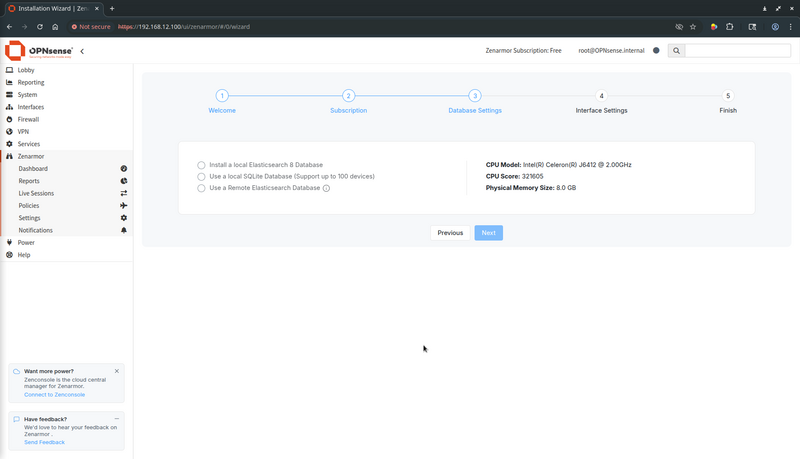This screenshot has height=459, width=800.
Task: Select Install a local Elasticsearch 8 Database
Action: tap(201, 165)
